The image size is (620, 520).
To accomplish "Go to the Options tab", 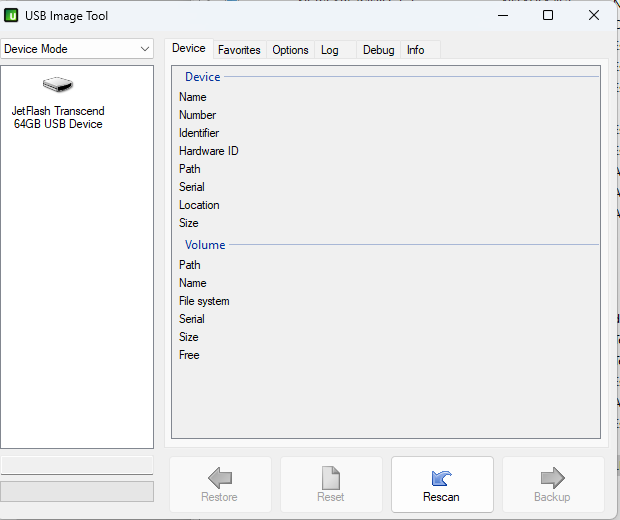I will 290,50.
